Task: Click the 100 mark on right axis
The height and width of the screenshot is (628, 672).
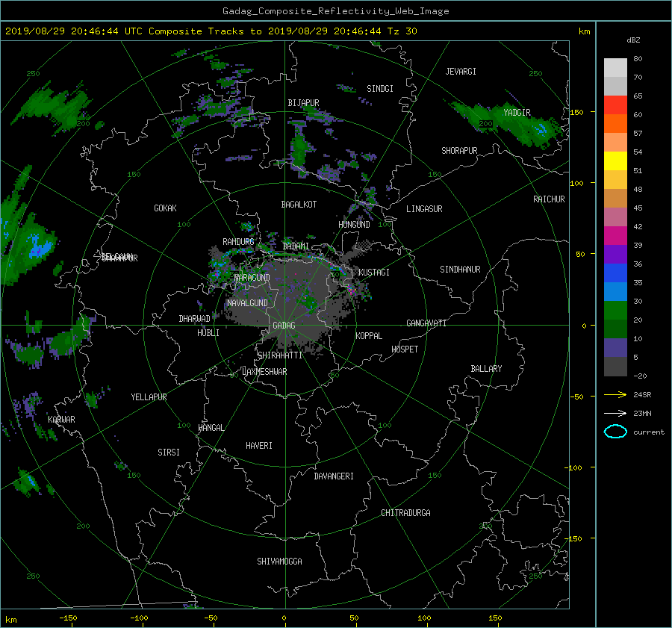Action: point(576,184)
